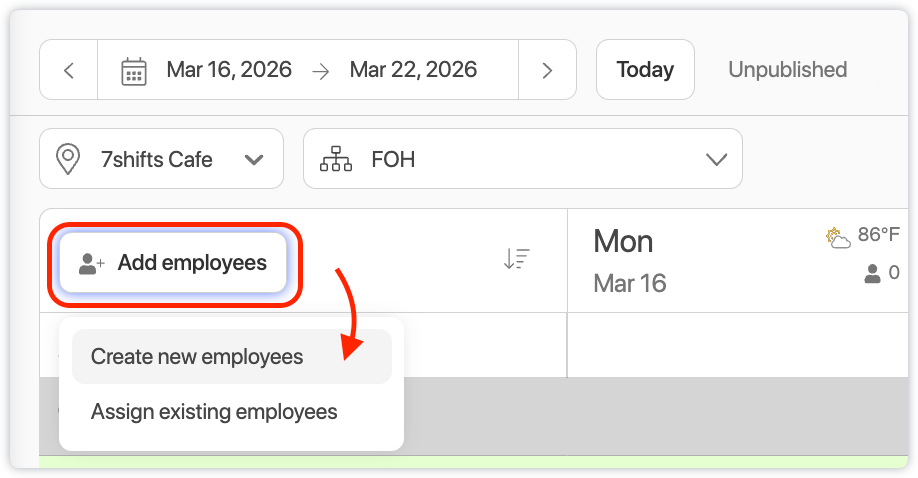Screen dimensions: 918x478
Task: Click the Mar 22, 2026 end date
Action: tap(413, 70)
